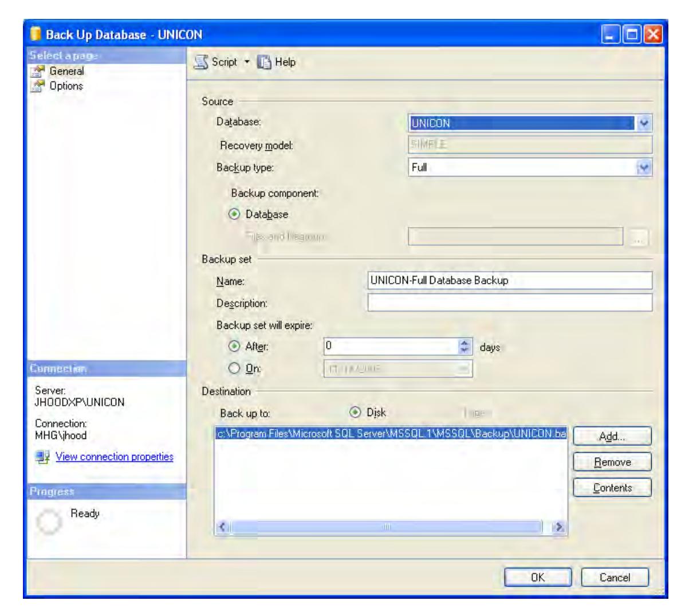Increase the expire days spinner
Image resolution: width=685 pixels, height=616 pixels.
(x=465, y=342)
